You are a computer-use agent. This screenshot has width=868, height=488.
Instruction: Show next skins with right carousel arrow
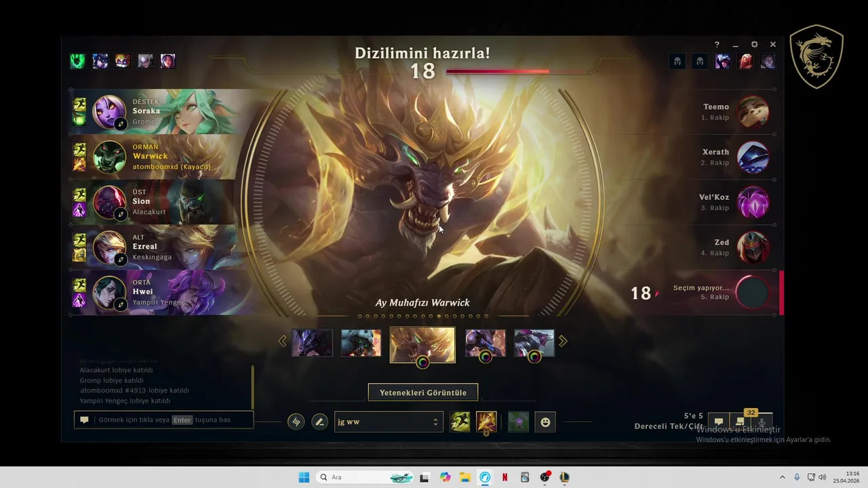(563, 341)
